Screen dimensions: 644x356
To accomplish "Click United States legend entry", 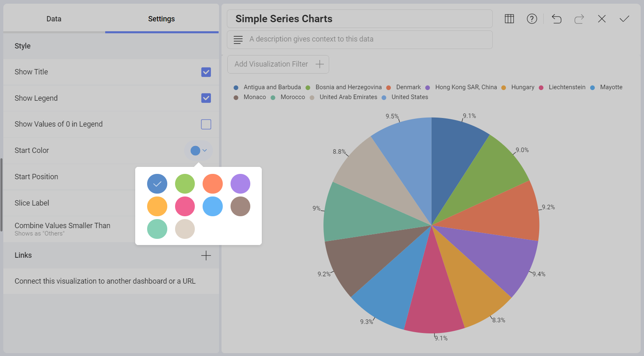I will (405, 97).
